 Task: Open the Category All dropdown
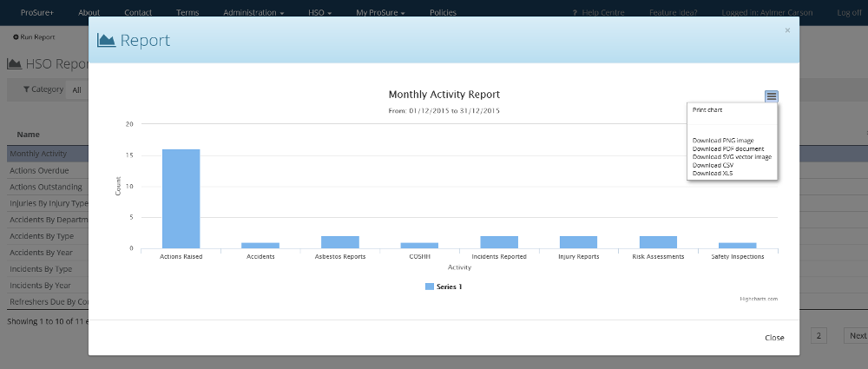tap(77, 89)
